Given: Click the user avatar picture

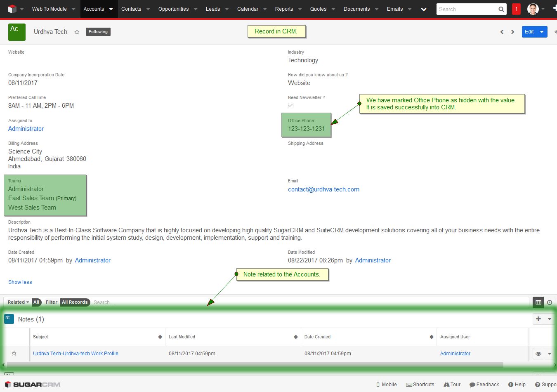Looking at the screenshot, I should coord(533,9).
